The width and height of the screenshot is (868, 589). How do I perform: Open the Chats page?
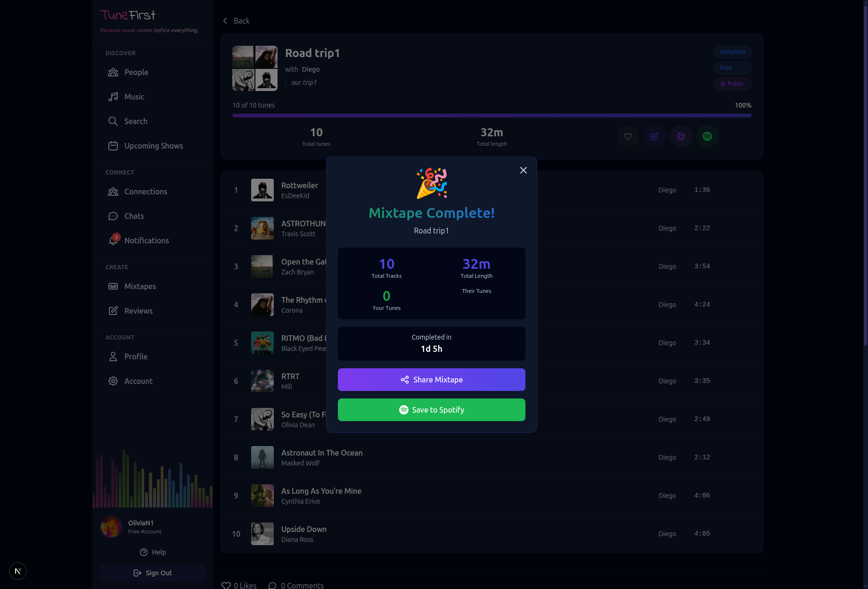click(134, 216)
